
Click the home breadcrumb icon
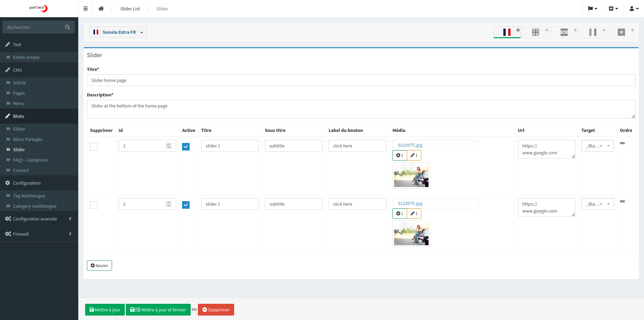tap(101, 8)
